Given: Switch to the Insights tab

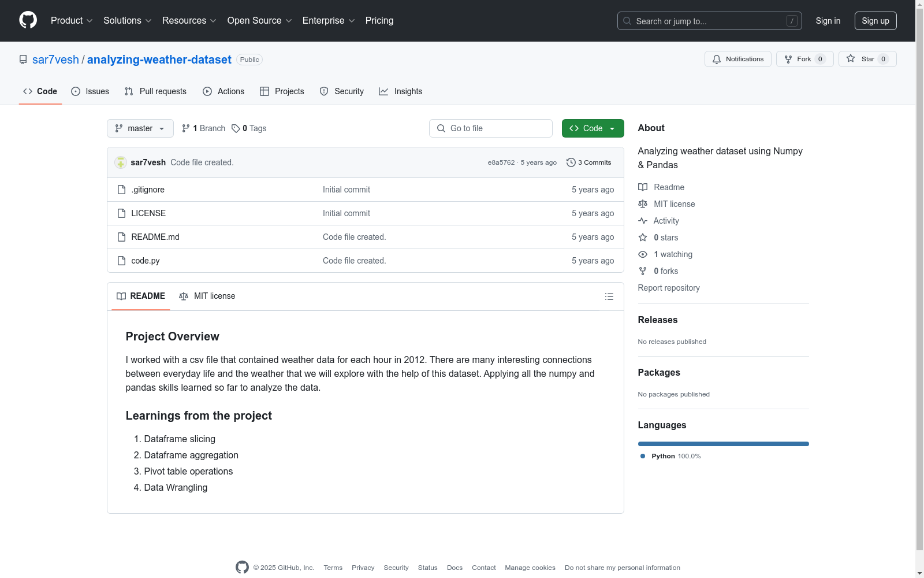Looking at the screenshot, I should 400,91.
